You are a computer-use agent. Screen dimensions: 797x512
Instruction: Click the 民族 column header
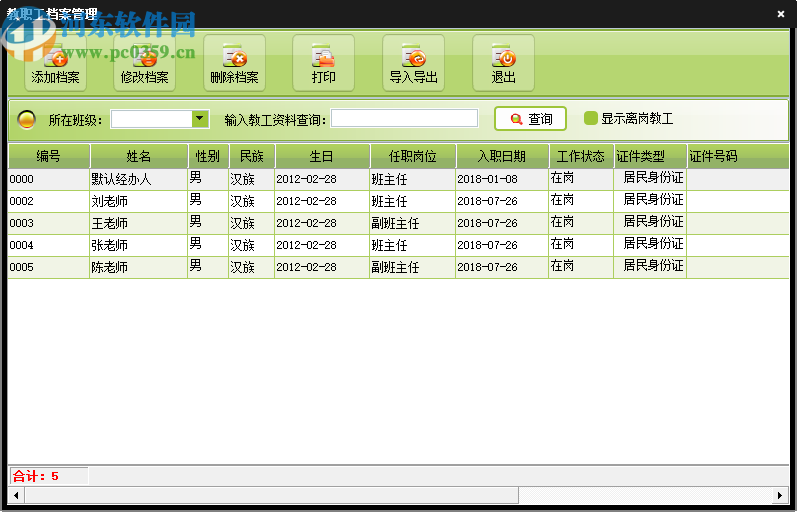pyautogui.click(x=252, y=156)
